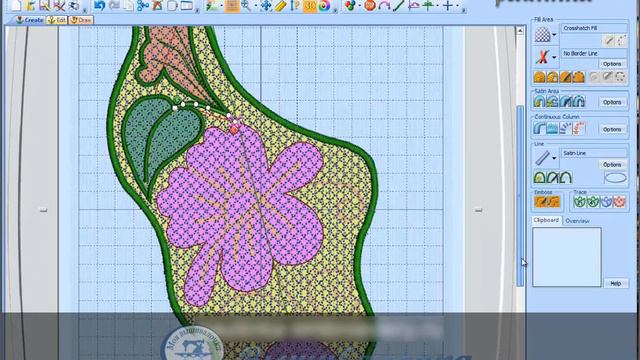Click second green Line create icon
This screenshot has width=640, height=360.
click(x=552, y=177)
